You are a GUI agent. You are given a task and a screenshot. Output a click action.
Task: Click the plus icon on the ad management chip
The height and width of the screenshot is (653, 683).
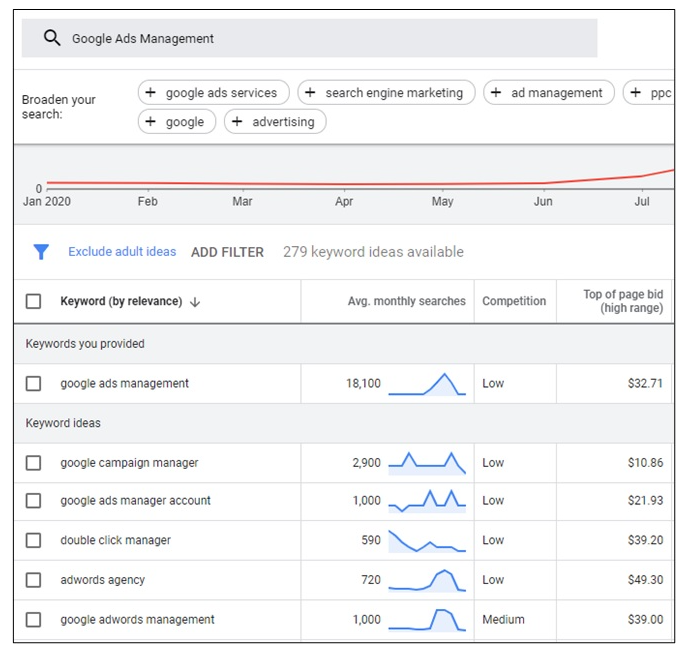pos(496,92)
